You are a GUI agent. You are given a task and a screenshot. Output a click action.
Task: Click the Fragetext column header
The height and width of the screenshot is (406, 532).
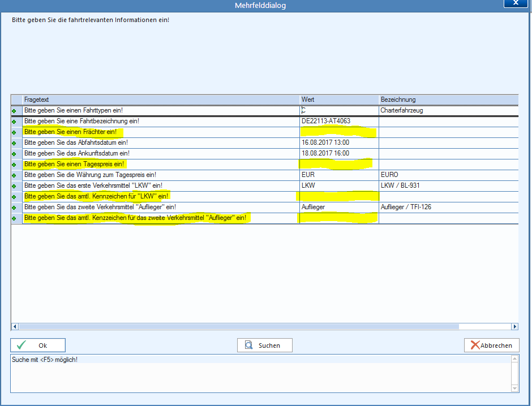pyautogui.click(x=161, y=100)
